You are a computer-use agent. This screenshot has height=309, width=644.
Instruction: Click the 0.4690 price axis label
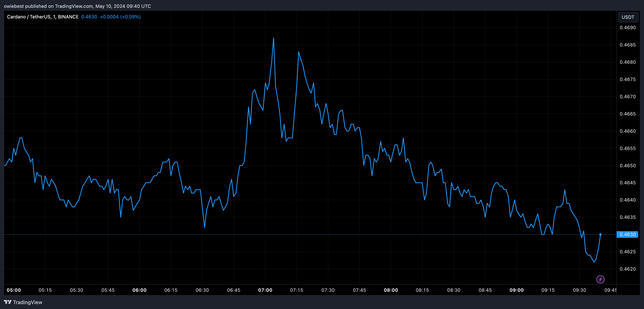(628, 27)
